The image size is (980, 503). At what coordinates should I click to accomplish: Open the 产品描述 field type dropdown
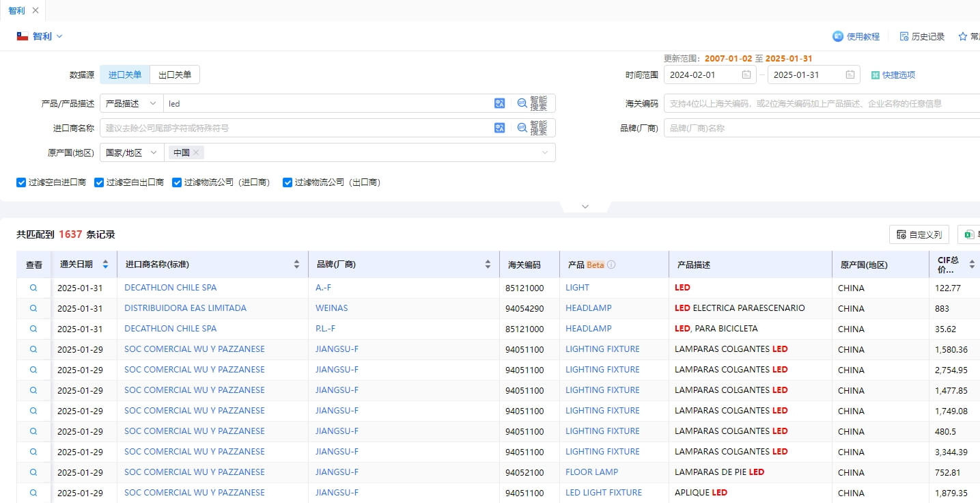click(132, 103)
